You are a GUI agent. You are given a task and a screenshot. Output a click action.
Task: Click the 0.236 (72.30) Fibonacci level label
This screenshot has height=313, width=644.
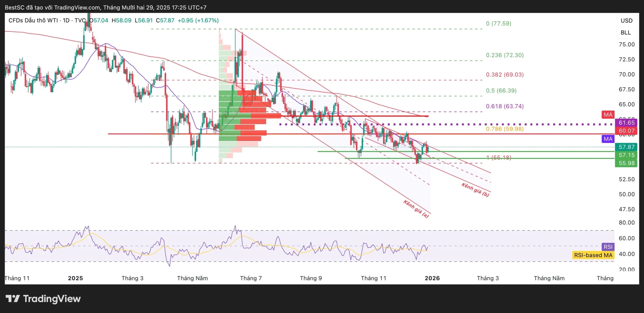pyautogui.click(x=505, y=55)
